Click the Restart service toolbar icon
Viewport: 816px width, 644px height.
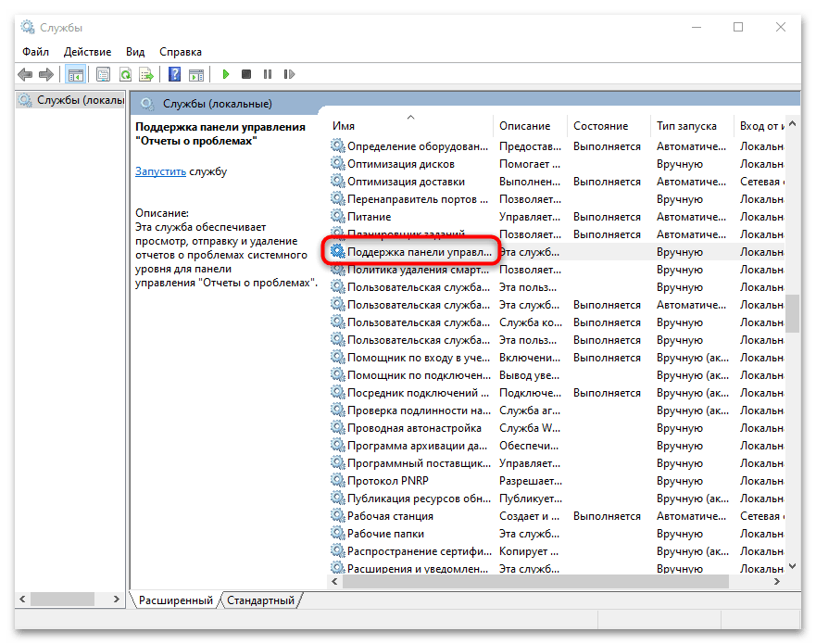pos(289,74)
